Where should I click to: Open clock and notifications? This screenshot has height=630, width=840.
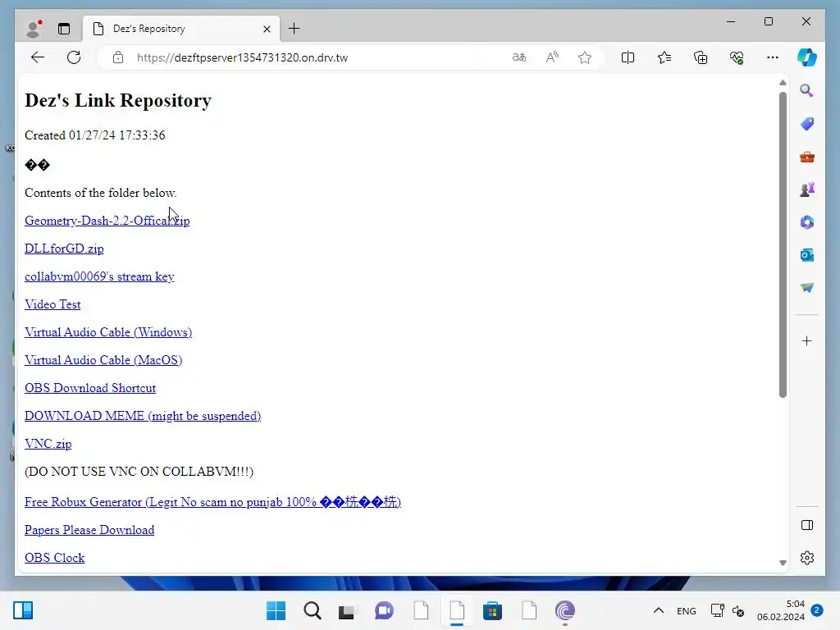pos(789,610)
